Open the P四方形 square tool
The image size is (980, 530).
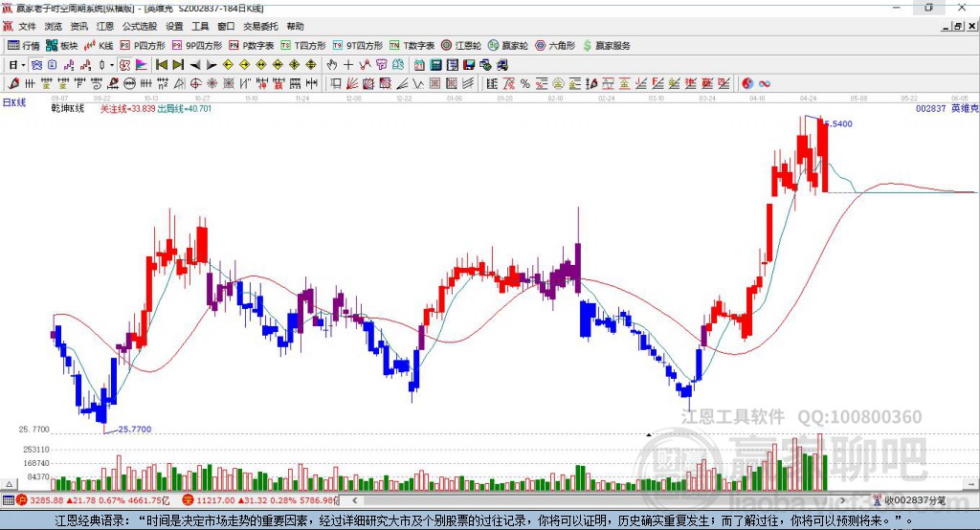coord(143,46)
